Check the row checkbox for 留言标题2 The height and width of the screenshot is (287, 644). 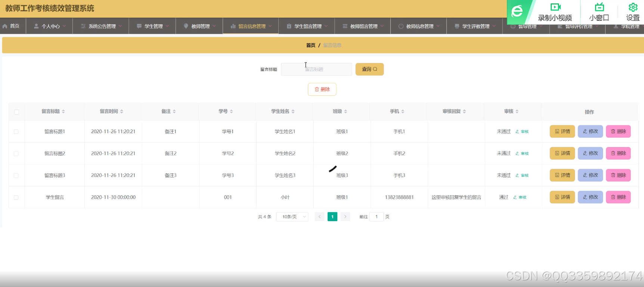point(16,154)
